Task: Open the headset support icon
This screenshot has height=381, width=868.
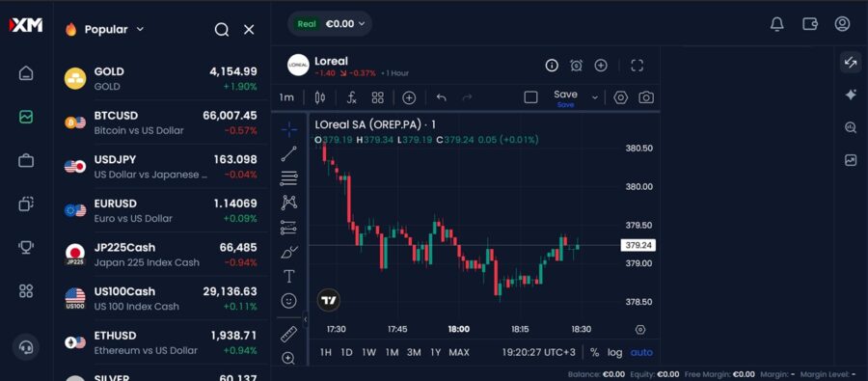Action: [x=26, y=347]
